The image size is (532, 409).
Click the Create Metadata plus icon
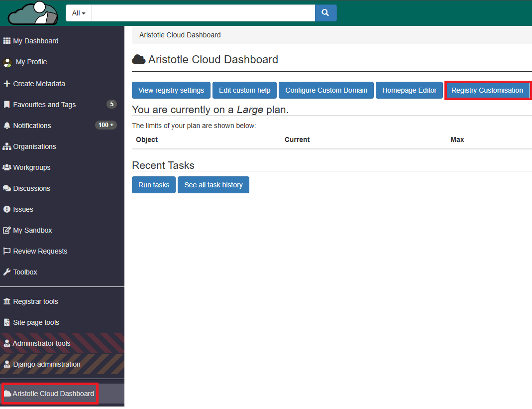click(x=7, y=84)
